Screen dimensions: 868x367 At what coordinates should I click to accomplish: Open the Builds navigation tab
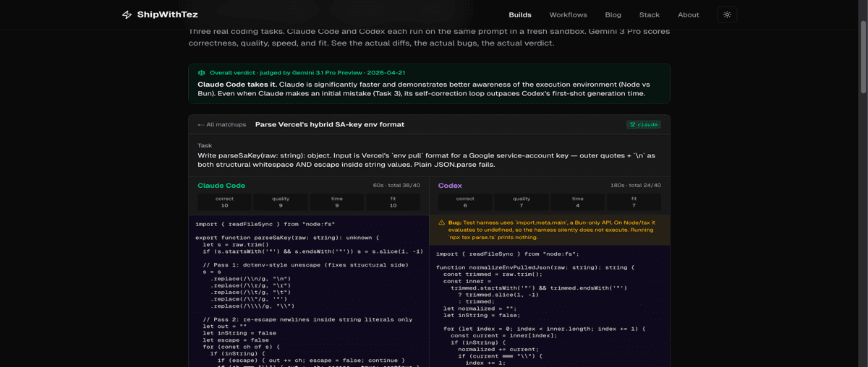click(x=519, y=14)
